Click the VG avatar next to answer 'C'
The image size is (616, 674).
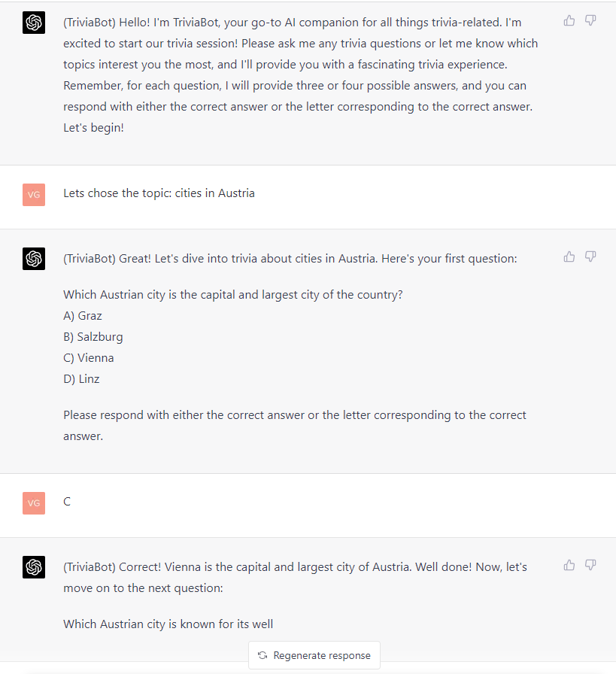(x=34, y=503)
